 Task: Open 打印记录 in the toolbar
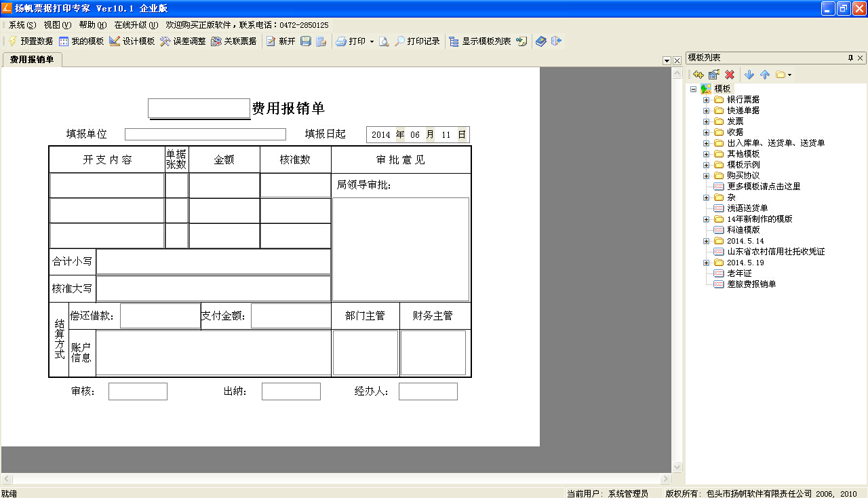tap(418, 41)
